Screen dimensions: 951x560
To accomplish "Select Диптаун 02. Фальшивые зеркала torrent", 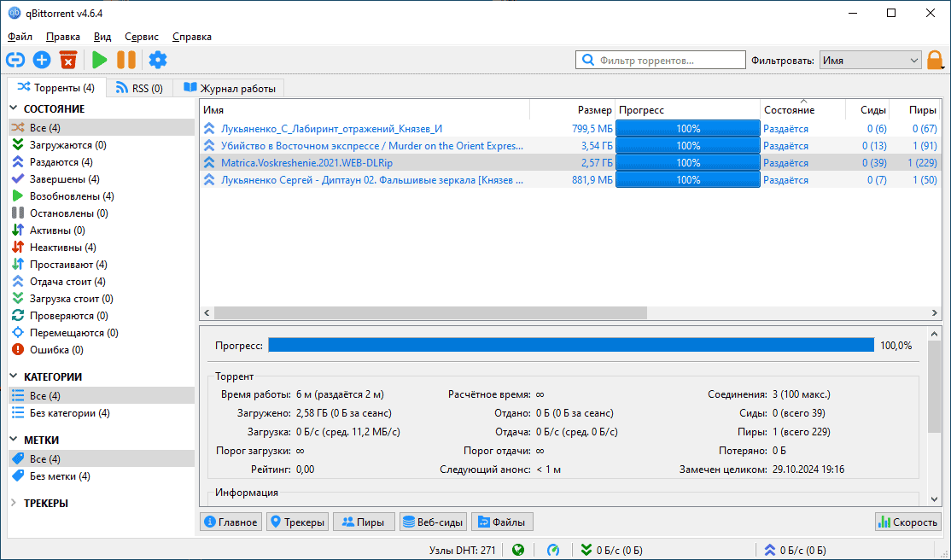I will (x=570, y=179).
